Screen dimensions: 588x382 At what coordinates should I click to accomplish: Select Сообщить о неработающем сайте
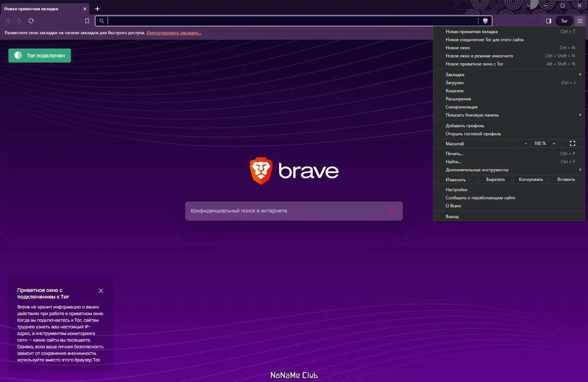[509, 198]
